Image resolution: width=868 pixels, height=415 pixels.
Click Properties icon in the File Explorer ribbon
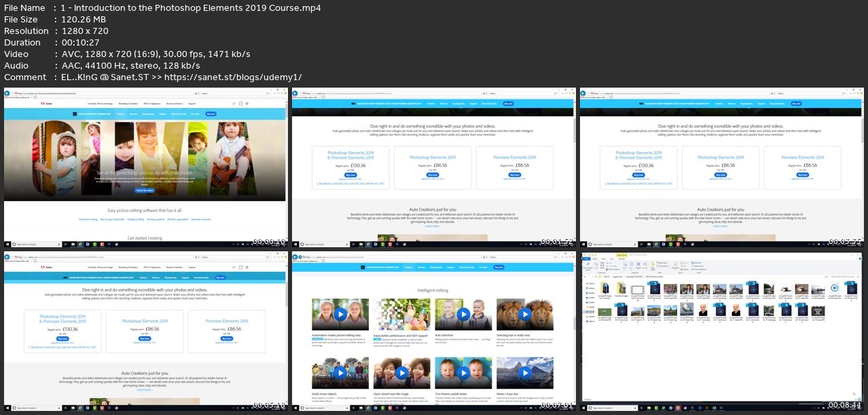tap(675, 265)
